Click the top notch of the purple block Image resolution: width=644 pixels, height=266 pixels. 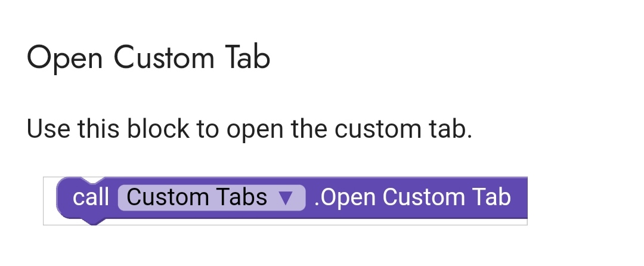coord(92,181)
